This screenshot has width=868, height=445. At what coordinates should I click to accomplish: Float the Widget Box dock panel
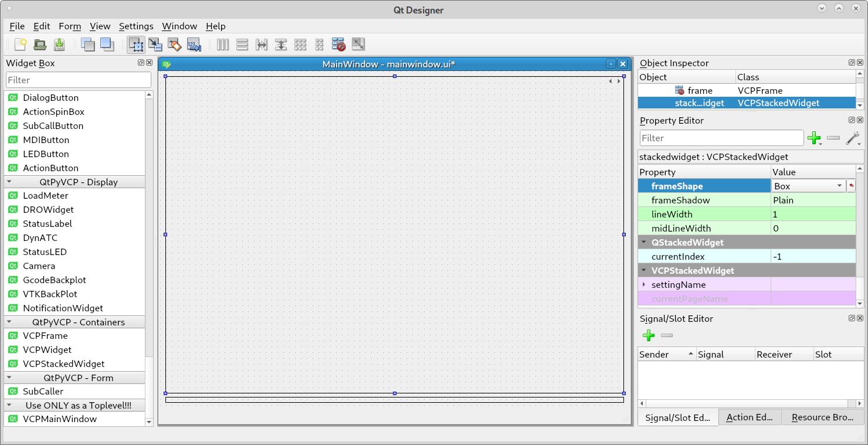[x=141, y=63]
